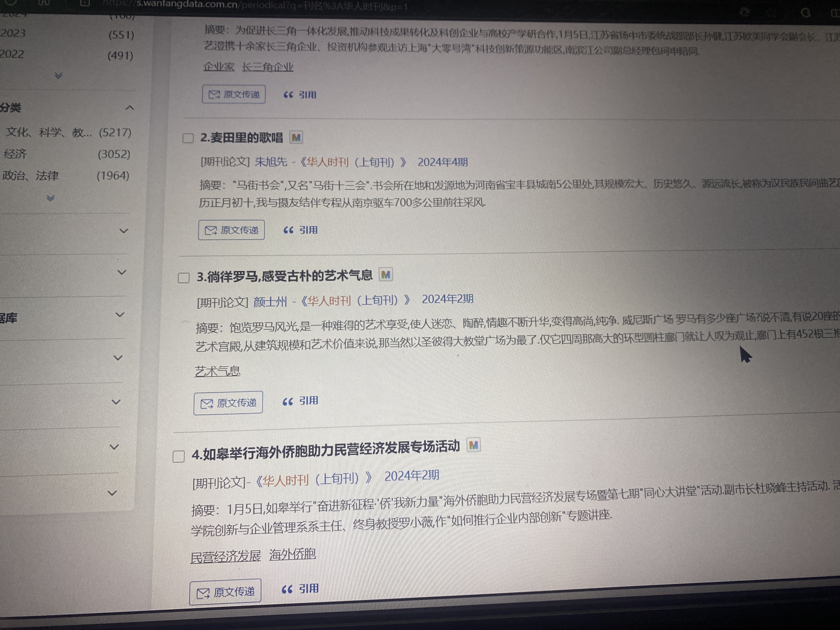The image size is (840, 630).
Task: Check the box for article 2 麦田里的歌唱
Action: pyautogui.click(x=188, y=138)
